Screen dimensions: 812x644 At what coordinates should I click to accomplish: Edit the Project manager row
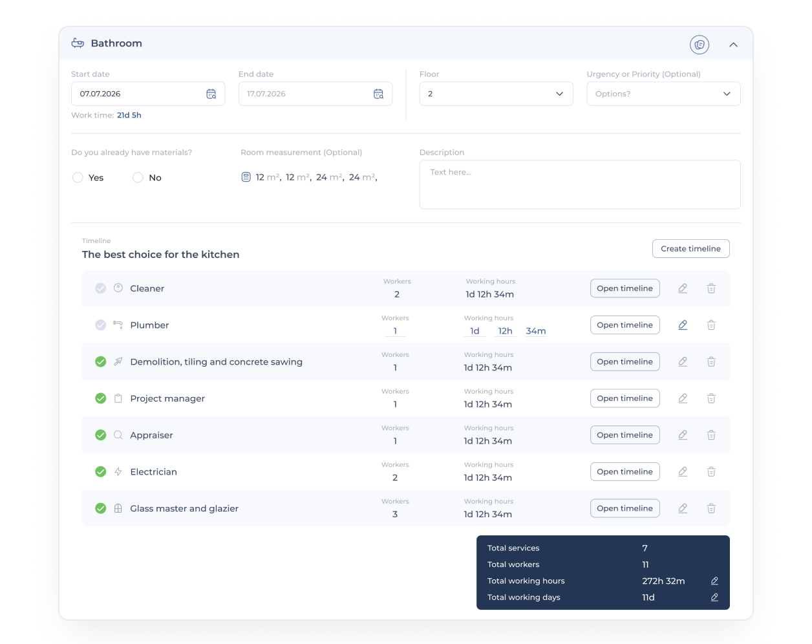click(683, 398)
